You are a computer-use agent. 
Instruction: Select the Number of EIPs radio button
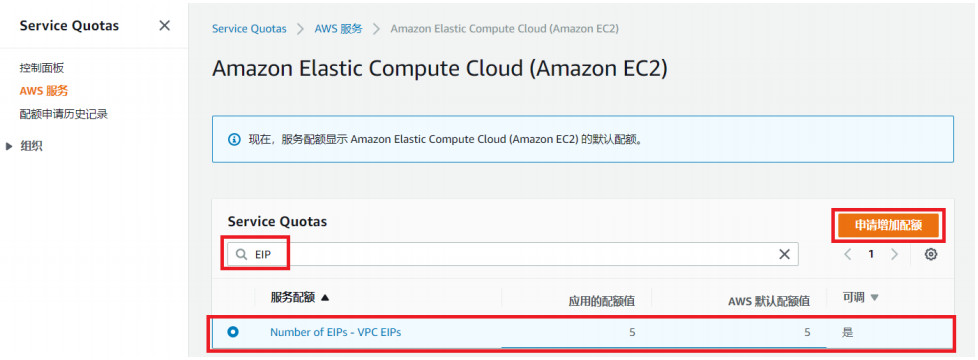tap(233, 332)
